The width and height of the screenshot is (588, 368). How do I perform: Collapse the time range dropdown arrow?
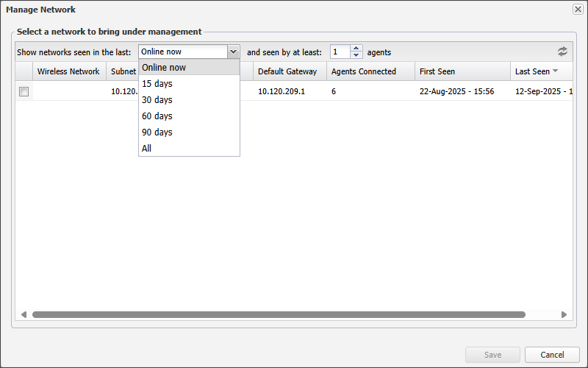pos(233,52)
